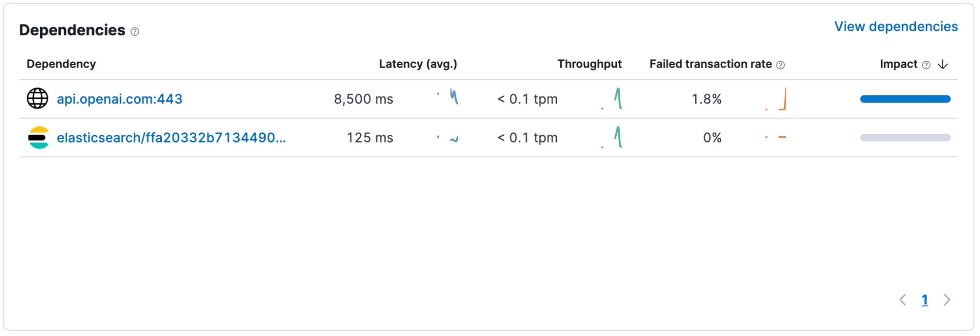Click the Failed transaction rate help icon
This screenshot has height=336, width=980.
coord(780,64)
